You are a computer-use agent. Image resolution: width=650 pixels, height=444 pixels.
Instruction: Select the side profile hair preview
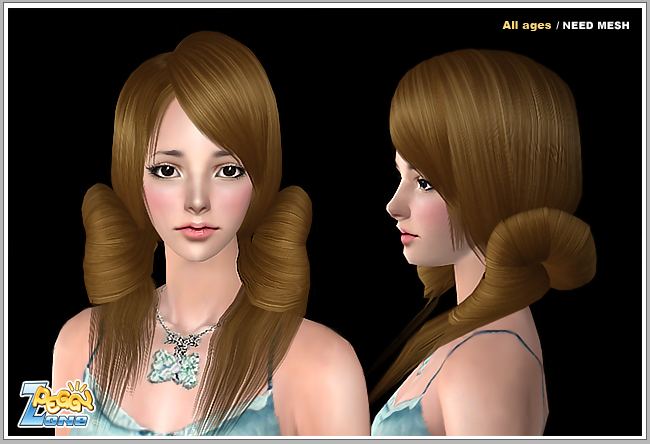[x=480, y=220]
